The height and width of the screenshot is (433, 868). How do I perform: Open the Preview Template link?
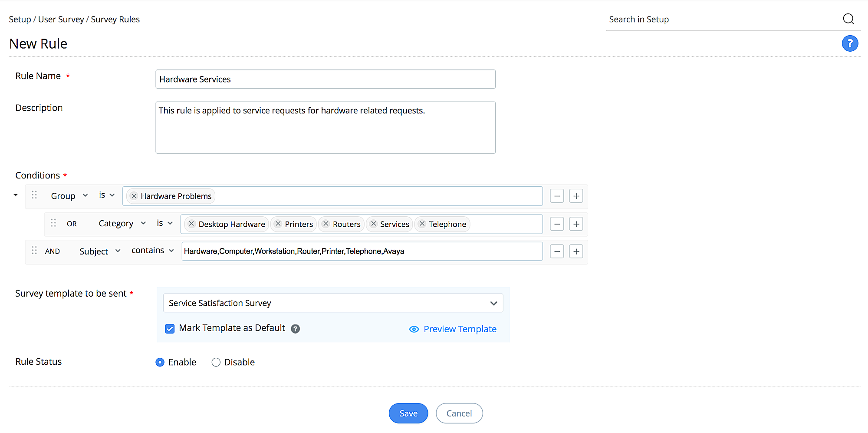pyautogui.click(x=460, y=329)
